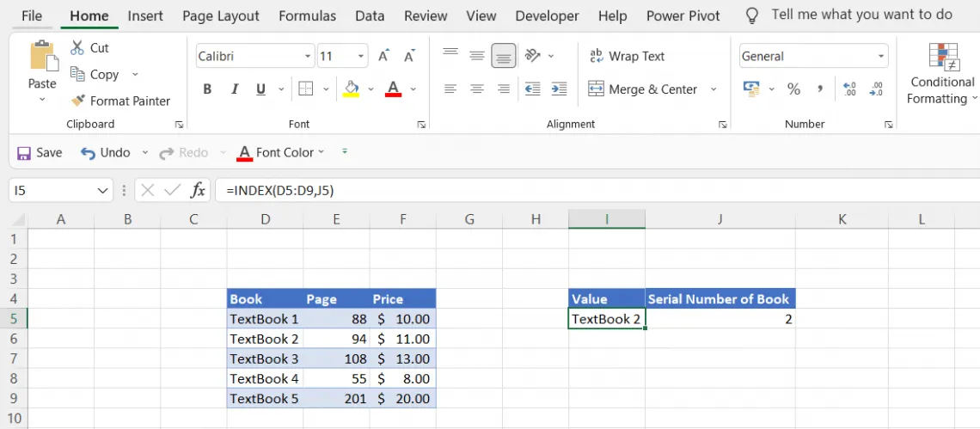Select cell containing TextBook 3
The image size is (980, 429).
click(265, 359)
